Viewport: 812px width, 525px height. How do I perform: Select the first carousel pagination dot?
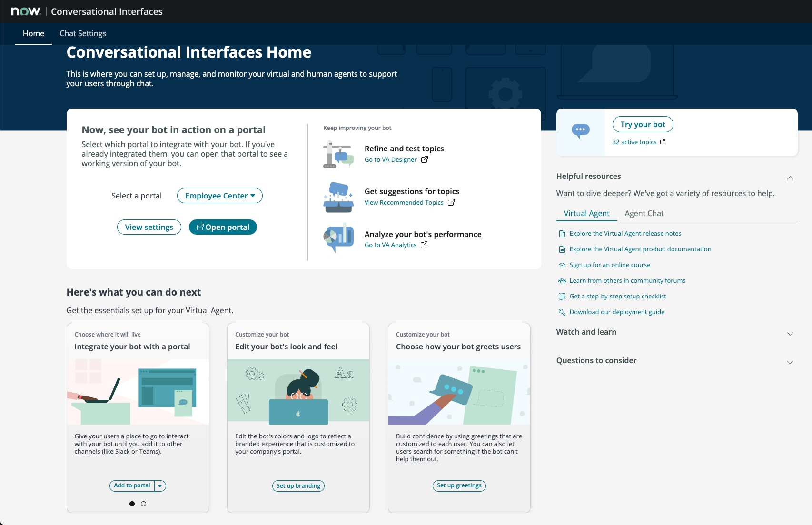coord(131,504)
